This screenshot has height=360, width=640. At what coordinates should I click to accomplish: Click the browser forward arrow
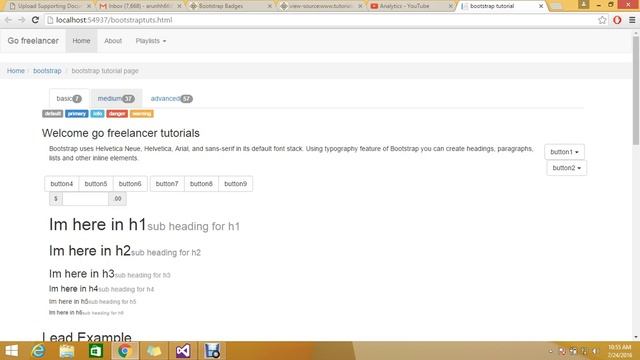pos(22,20)
